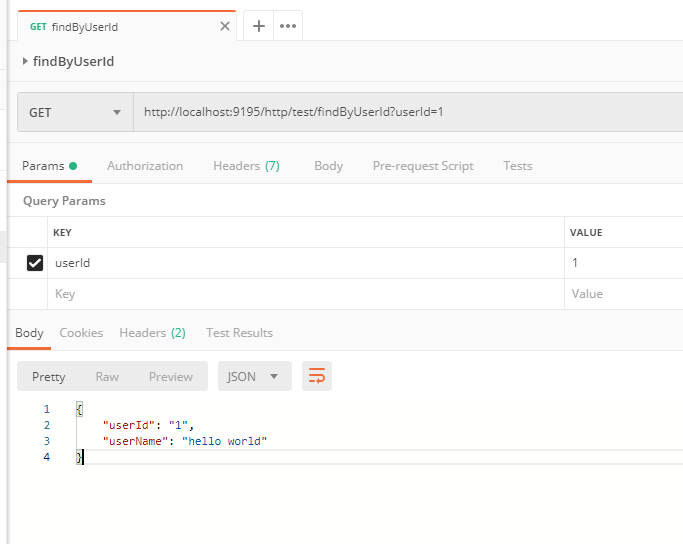
Task: Switch to Preview response view
Action: pyautogui.click(x=170, y=376)
